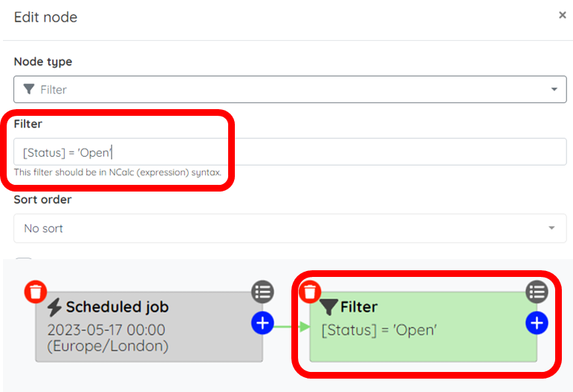Click the funnel icon inside Node type box
This screenshot has width=573, height=392.
(x=29, y=89)
